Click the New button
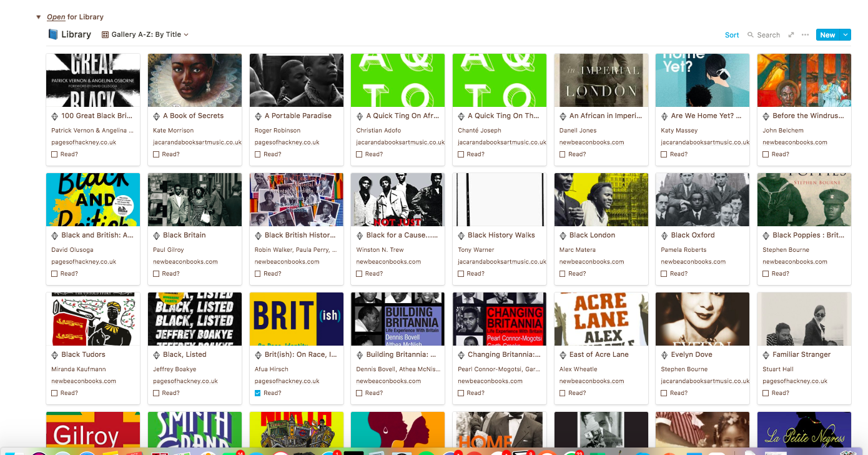Image resolution: width=868 pixels, height=455 pixels. (x=828, y=35)
